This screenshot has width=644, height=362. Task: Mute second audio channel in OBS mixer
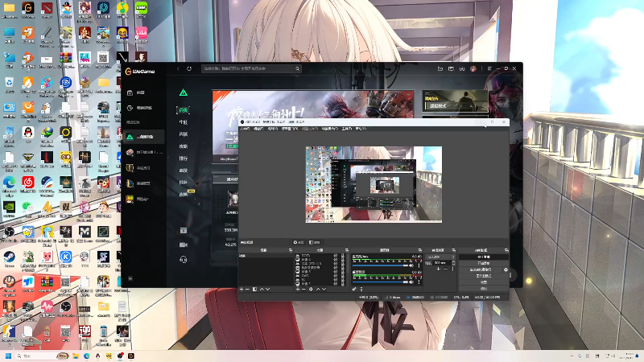point(411,282)
